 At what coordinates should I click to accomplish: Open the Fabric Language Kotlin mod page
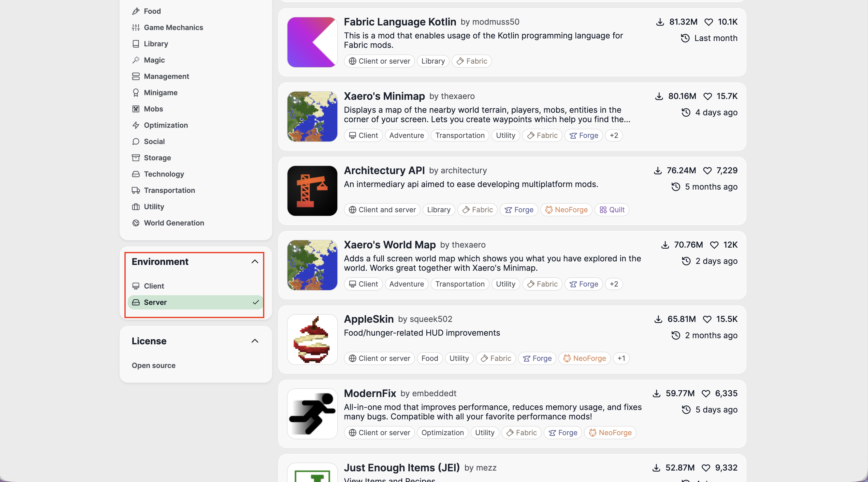tap(400, 22)
